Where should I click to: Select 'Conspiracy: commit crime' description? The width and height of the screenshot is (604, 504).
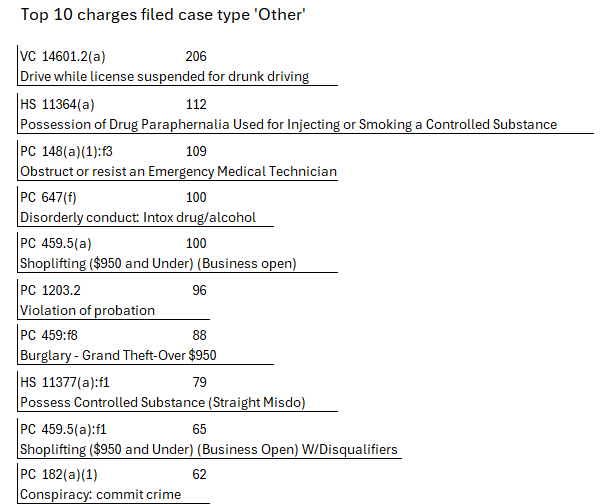100,494
